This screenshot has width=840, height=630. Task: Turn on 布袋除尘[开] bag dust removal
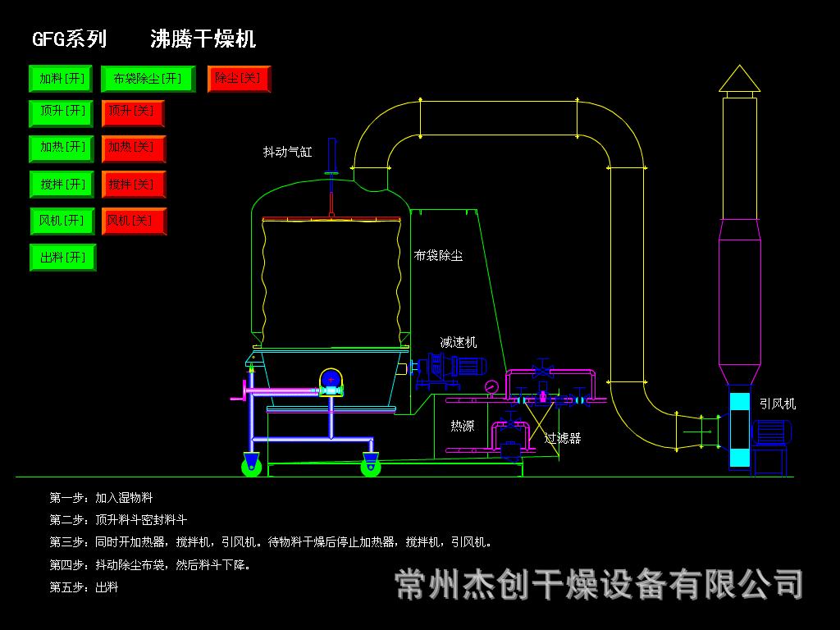point(148,79)
